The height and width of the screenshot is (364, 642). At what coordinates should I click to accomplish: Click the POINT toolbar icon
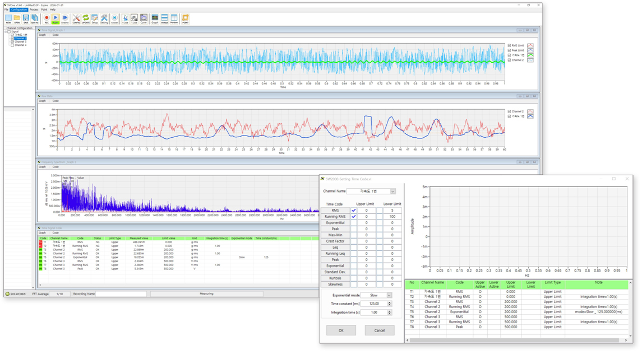tap(185, 18)
